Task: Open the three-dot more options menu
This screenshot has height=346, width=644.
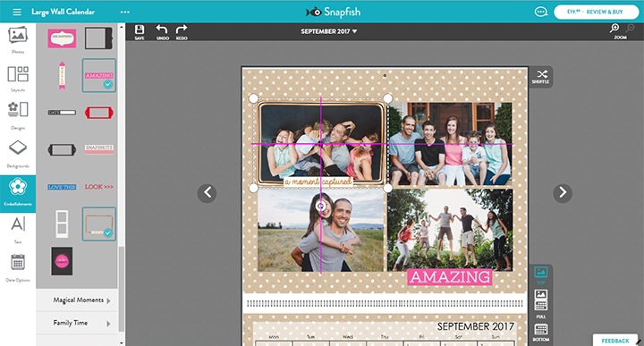Action: [x=125, y=12]
